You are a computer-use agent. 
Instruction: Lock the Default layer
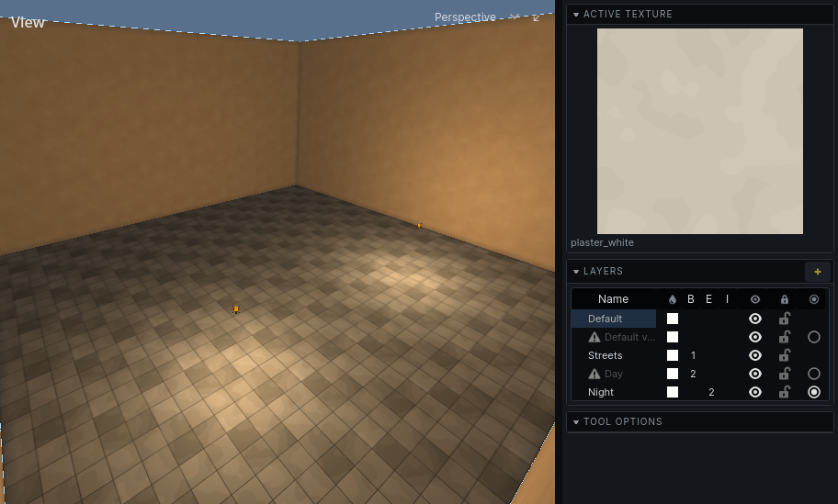[x=784, y=319]
